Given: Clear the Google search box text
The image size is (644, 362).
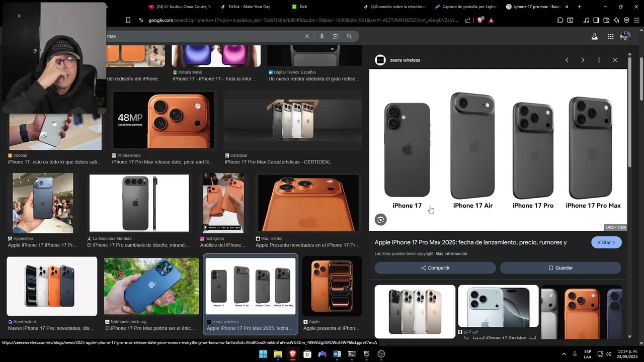Looking at the screenshot, I should [307, 36].
